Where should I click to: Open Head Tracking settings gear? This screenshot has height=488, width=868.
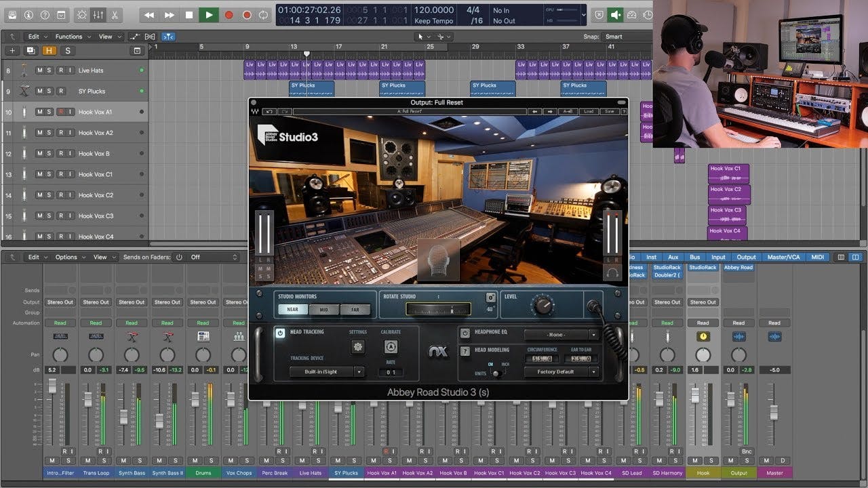coord(357,347)
